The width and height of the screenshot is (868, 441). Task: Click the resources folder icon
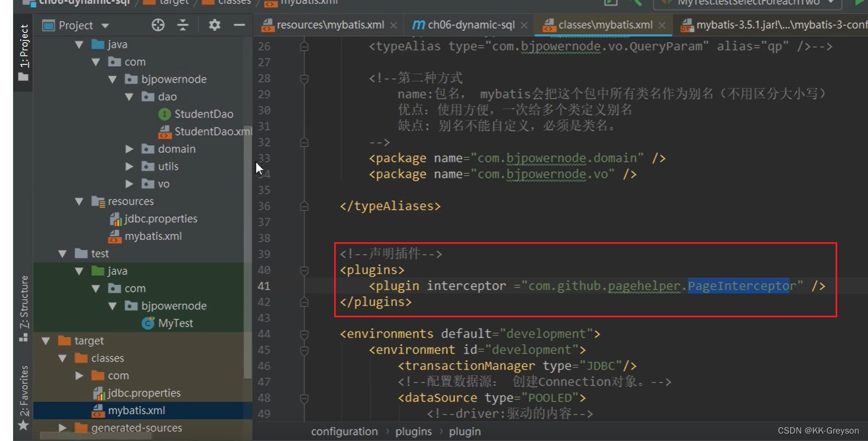tap(98, 201)
